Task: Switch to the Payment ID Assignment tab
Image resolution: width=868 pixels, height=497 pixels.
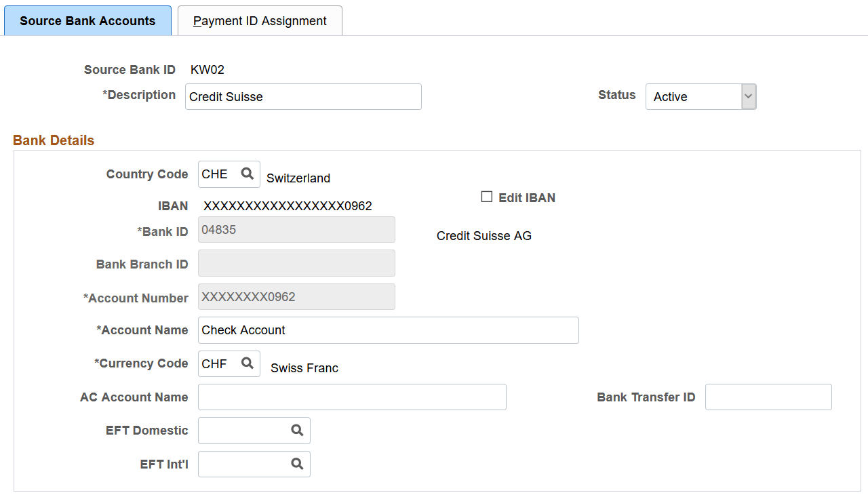Action: 260,21
